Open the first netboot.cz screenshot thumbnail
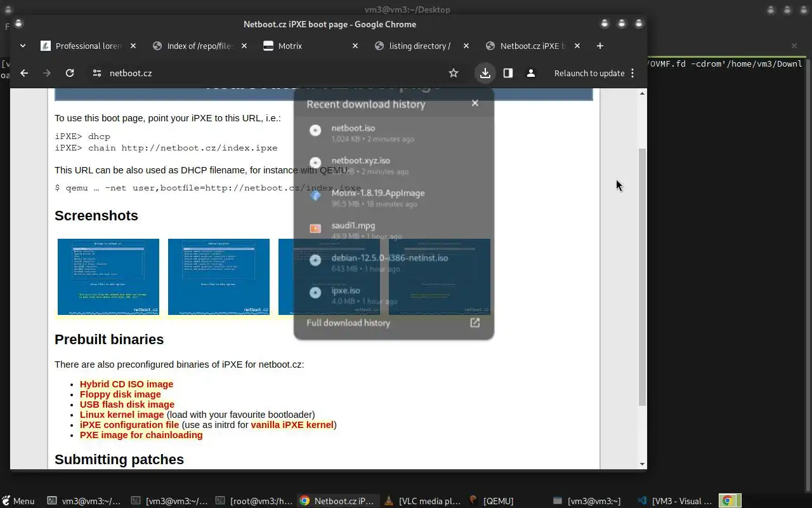The image size is (812, 508). pos(108,277)
